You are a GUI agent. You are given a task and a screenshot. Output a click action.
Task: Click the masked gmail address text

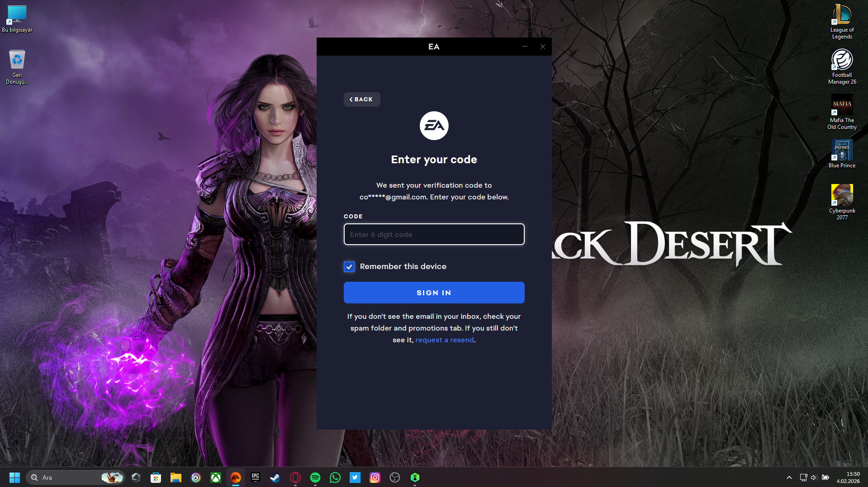pyautogui.click(x=393, y=197)
